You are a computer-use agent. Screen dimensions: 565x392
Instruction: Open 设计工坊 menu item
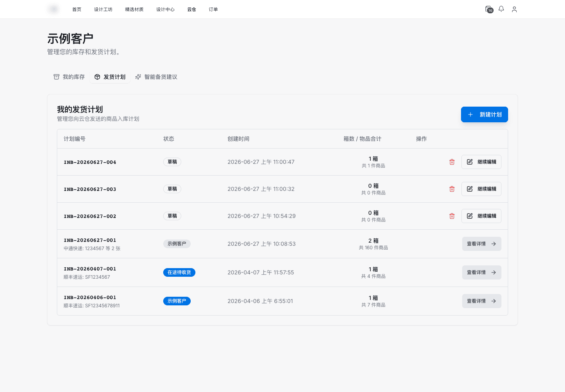coord(103,9)
